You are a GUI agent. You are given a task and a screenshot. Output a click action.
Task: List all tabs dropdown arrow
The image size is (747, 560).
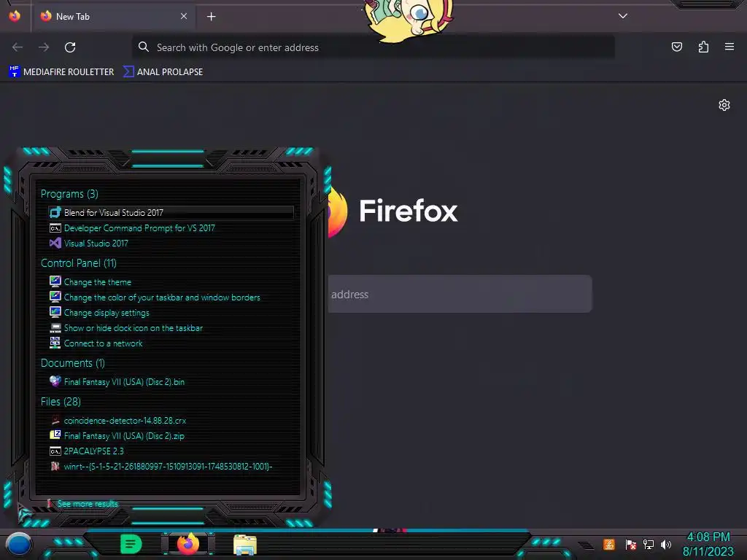coord(623,16)
